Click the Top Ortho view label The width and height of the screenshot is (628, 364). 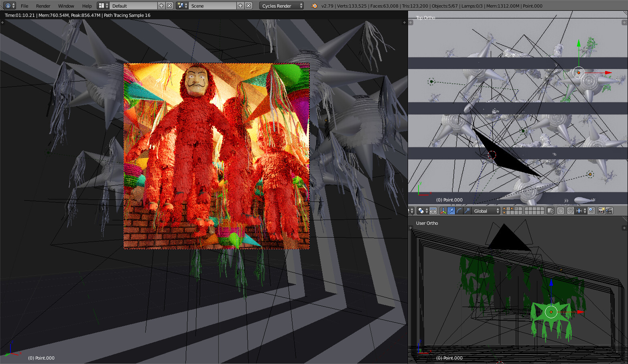[425, 18]
